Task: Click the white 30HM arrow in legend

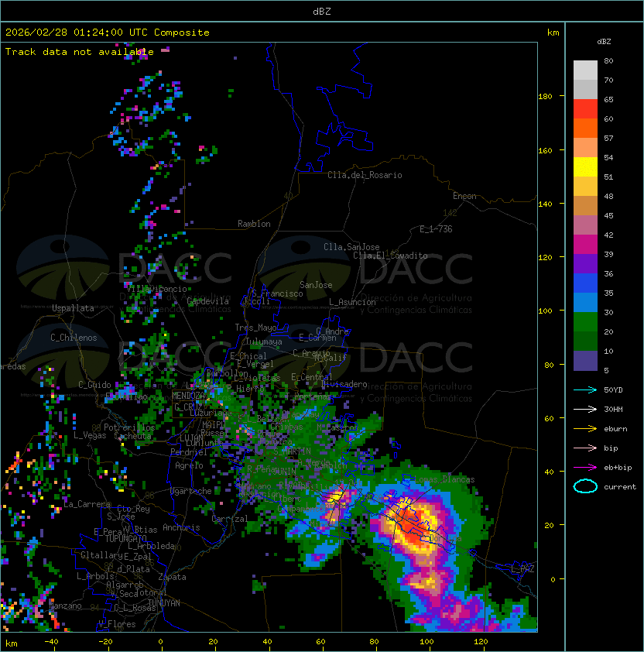Action: point(585,409)
